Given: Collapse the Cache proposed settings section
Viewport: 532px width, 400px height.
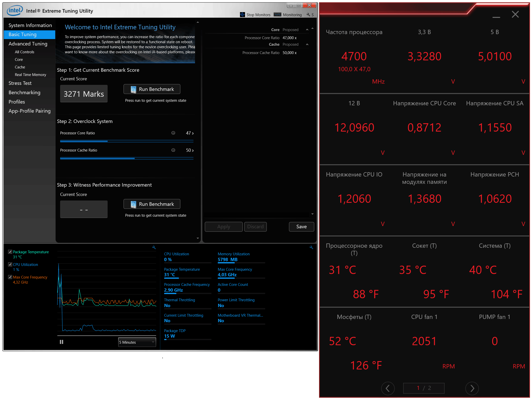Looking at the screenshot, I should (x=307, y=44).
